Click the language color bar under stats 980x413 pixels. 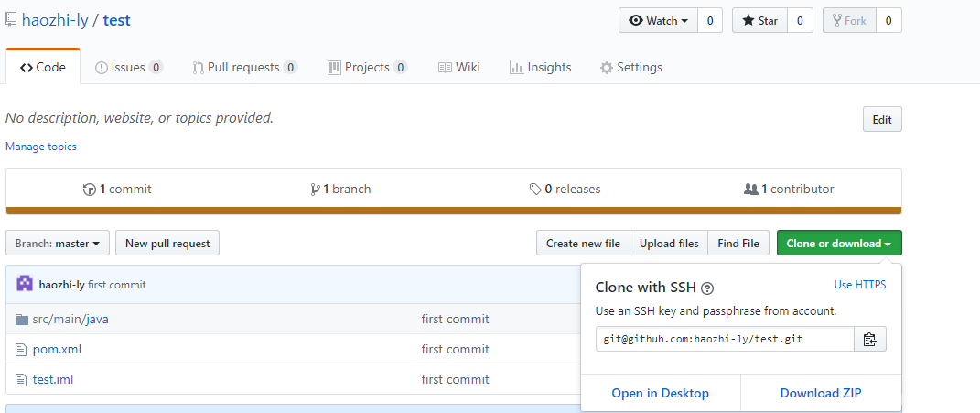click(x=454, y=211)
